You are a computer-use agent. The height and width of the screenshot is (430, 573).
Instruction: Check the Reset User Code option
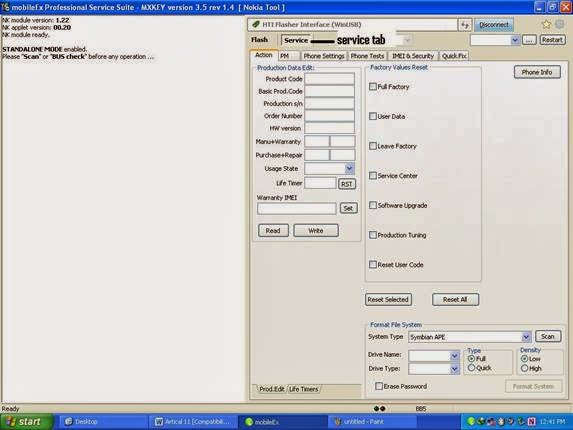click(372, 265)
